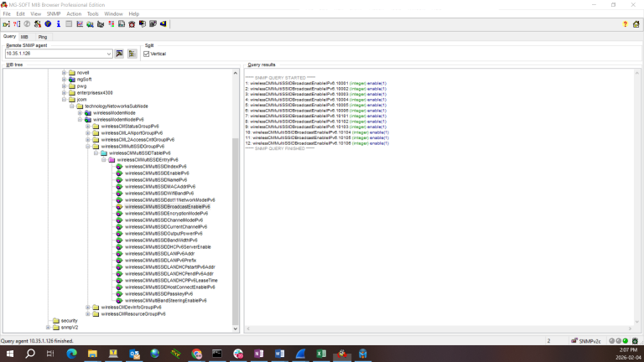The height and width of the screenshot is (362, 644).
Task: Click the alarm clock toolbar icon
Action: (132, 24)
